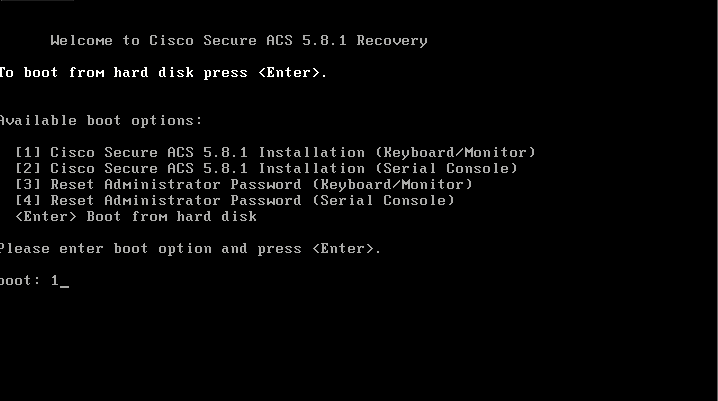Select option [2] Serial Console Installation line
This screenshot has height=401, width=718.
pyautogui.click(x=266, y=168)
